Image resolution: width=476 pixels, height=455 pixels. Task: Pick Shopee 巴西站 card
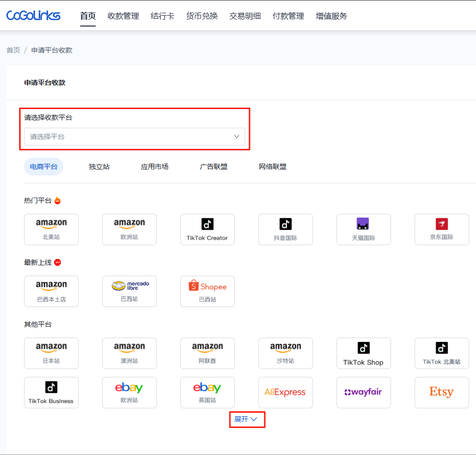click(207, 291)
